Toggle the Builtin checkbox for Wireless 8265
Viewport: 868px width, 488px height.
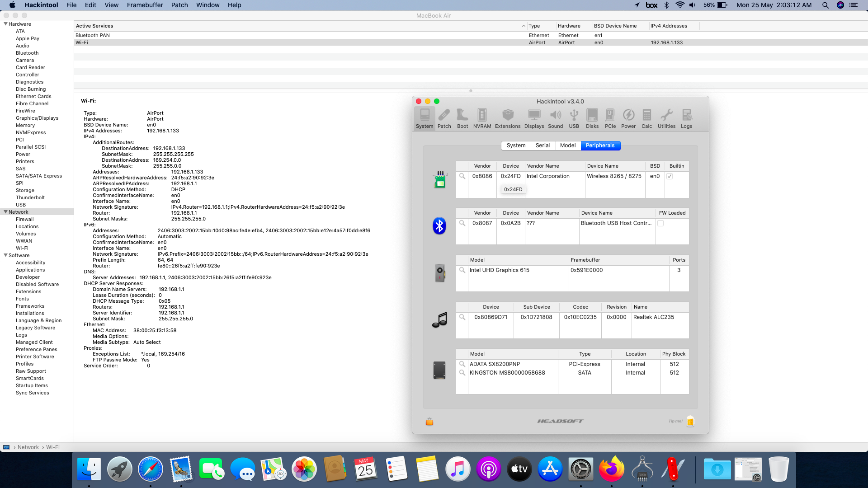tap(670, 176)
